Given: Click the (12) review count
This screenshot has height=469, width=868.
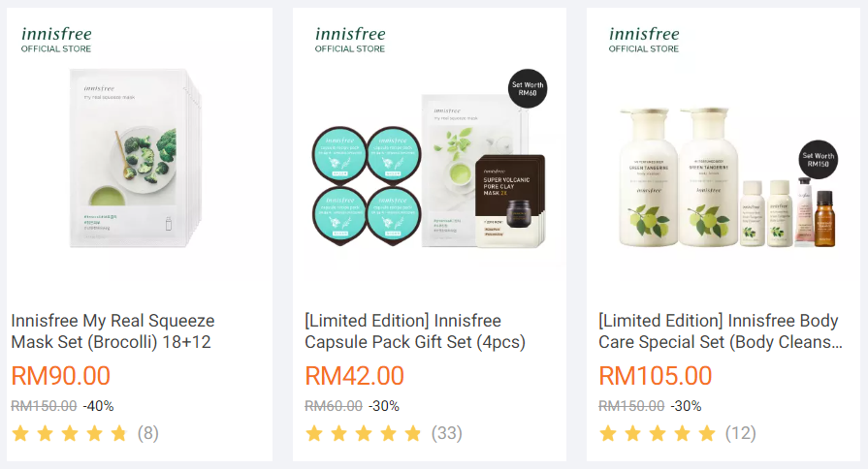Looking at the screenshot, I should click(x=741, y=433).
